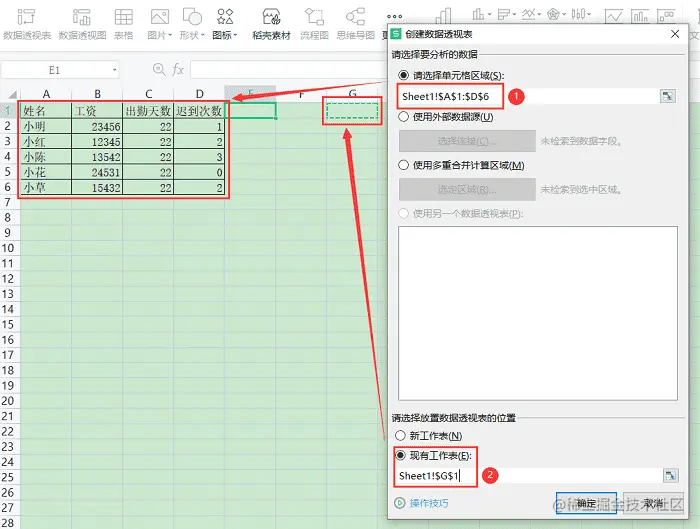Click the 选定区域 button
Screen dimensions: 700x529
467,190
